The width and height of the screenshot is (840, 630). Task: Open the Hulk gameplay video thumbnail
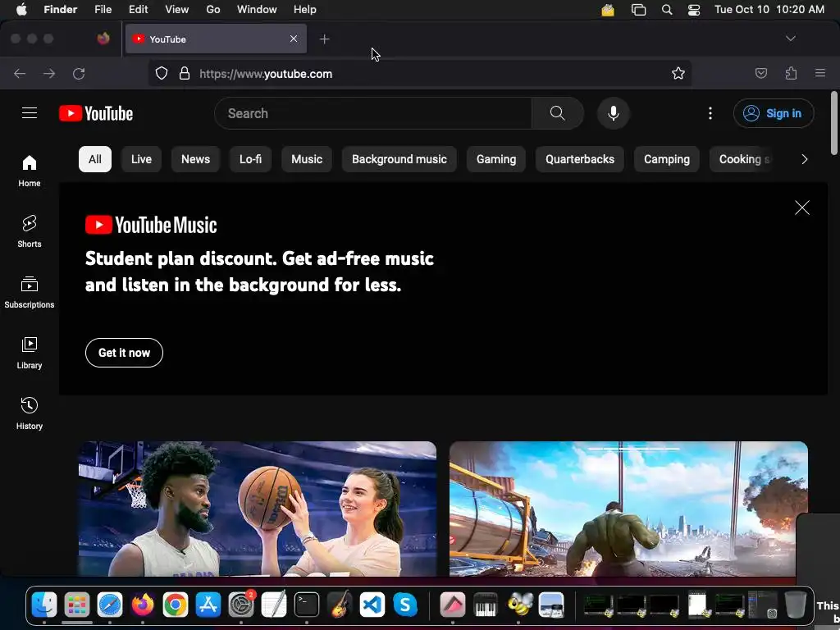(x=628, y=509)
